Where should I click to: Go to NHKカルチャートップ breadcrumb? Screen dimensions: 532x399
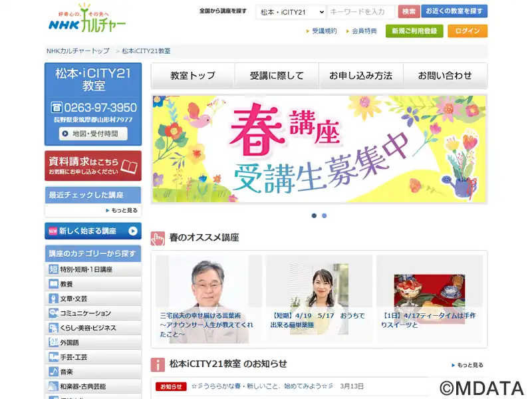78,51
